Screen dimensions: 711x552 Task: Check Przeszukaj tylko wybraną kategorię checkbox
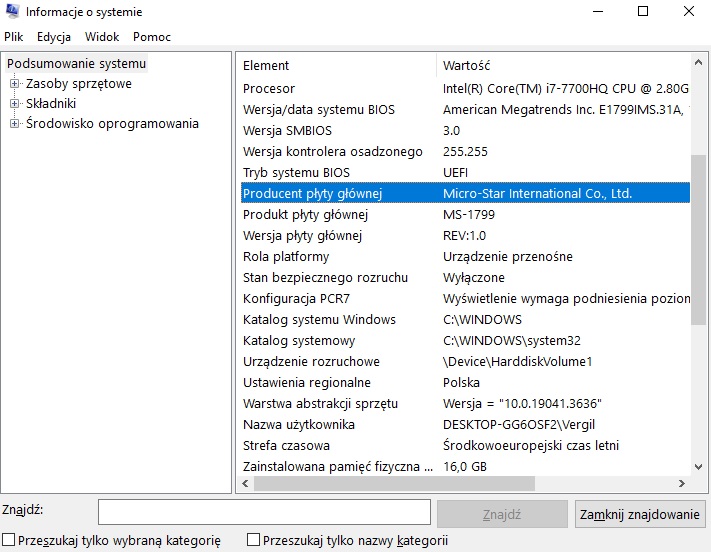pos(9,541)
